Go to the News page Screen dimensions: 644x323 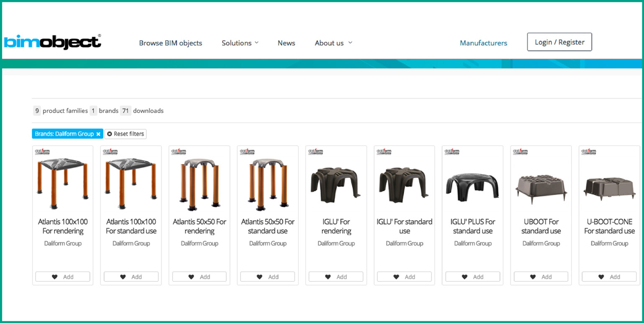click(x=286, y=43)
